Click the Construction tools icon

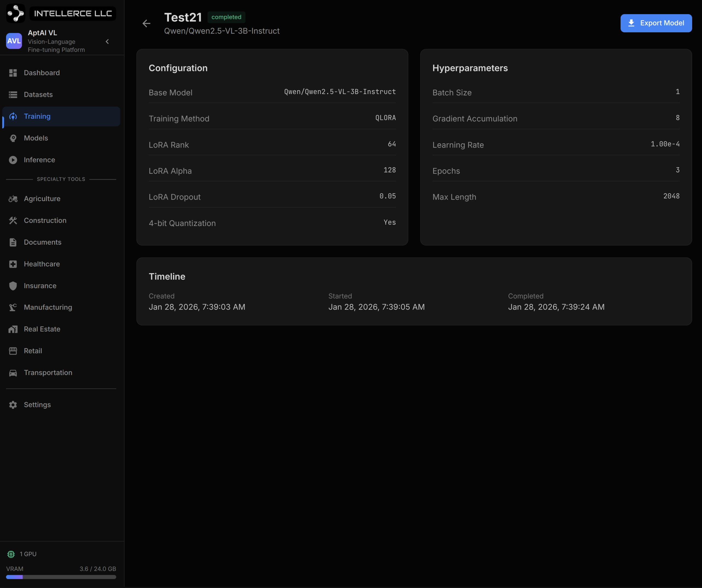coord(13,220)
